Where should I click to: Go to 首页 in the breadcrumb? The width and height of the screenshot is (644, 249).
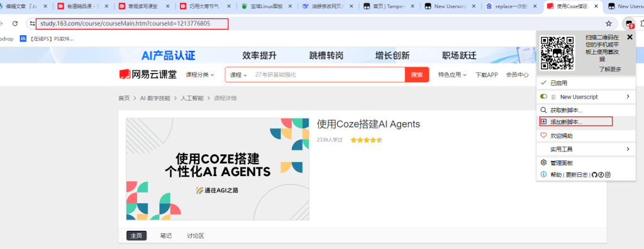pos(124,98)
